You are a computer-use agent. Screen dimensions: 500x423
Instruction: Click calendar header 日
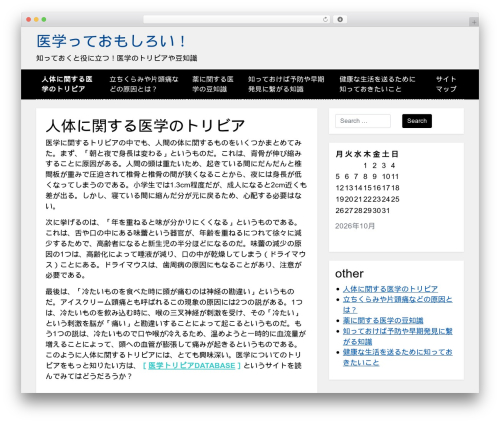point(395,154)
